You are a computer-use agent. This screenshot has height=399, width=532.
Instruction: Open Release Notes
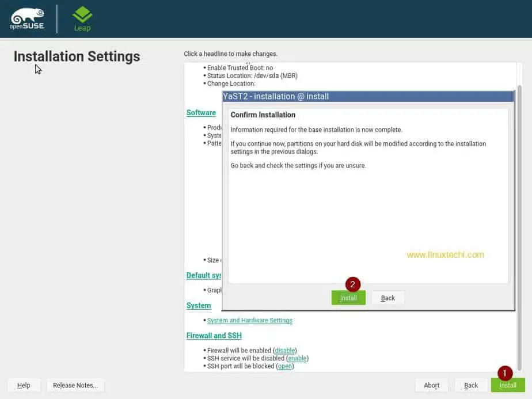click(75, 385)
